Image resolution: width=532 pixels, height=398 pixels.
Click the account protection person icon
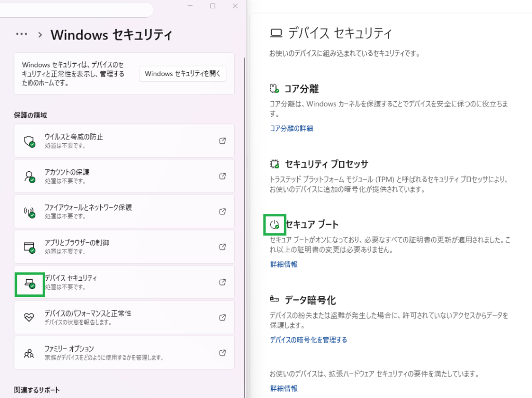[29, 176]
